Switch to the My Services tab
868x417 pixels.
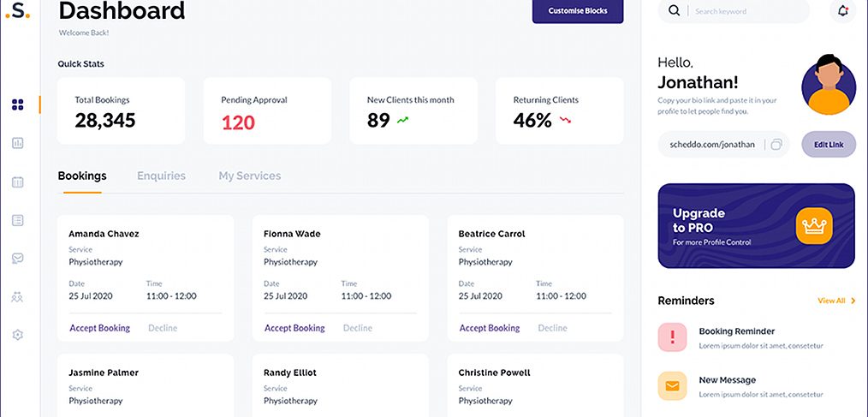tap(249, 176)
